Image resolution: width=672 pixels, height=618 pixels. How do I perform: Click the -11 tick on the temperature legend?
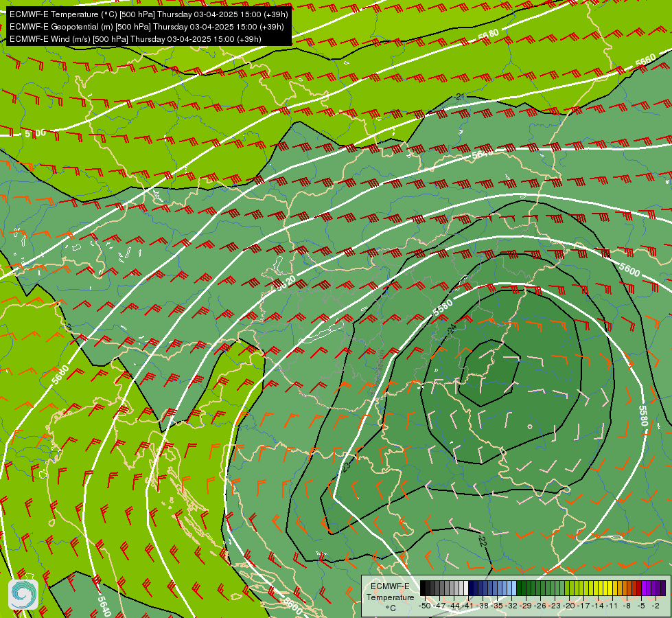[x=612, y=606]
